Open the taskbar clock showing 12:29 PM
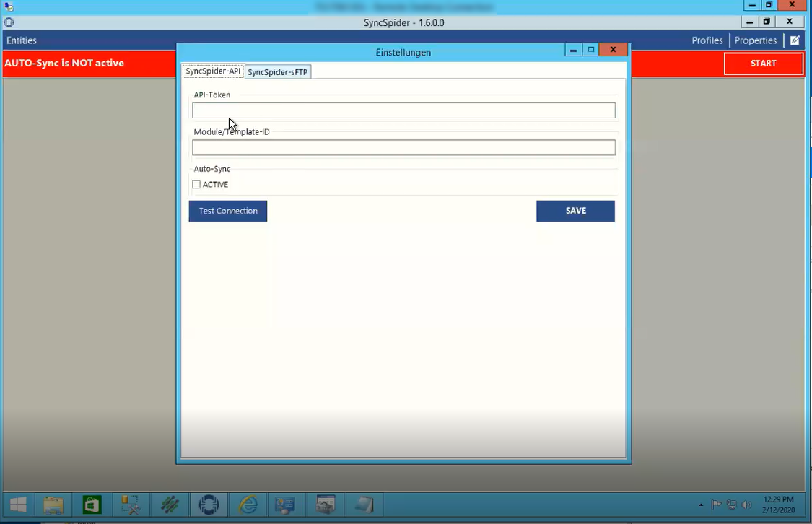 click(x=778, y=505)
